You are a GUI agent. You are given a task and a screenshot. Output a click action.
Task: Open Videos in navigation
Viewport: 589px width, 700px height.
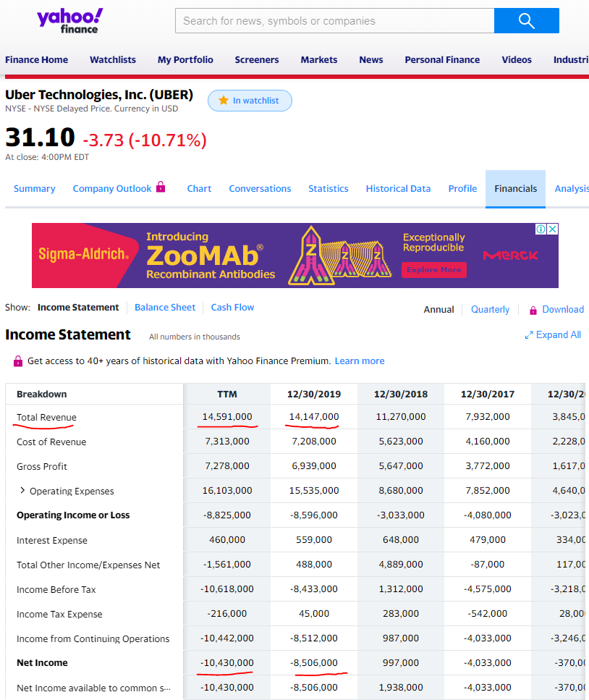[x=517, y=60]
